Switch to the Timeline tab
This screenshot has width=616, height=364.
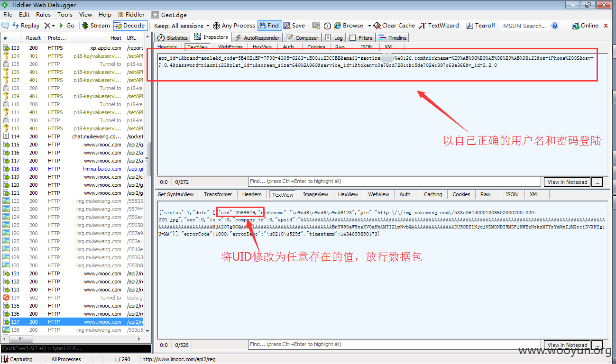click(x=393, y=38)
